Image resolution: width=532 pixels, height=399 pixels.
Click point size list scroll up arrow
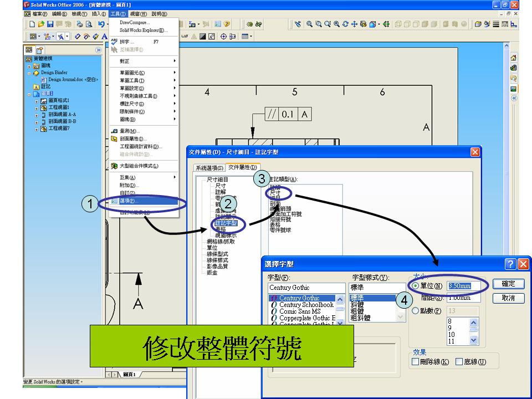pyautogui.click(x=474, y=323)
